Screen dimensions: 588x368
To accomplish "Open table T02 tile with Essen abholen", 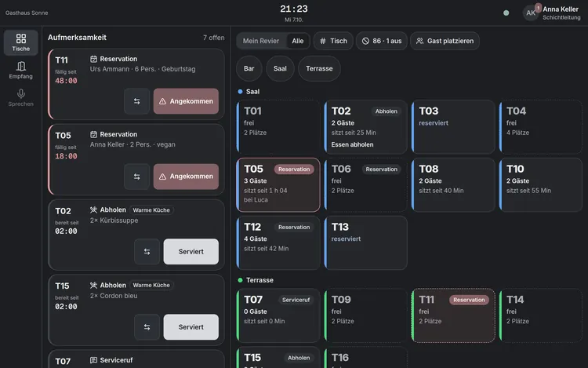I will click(365, 127).
